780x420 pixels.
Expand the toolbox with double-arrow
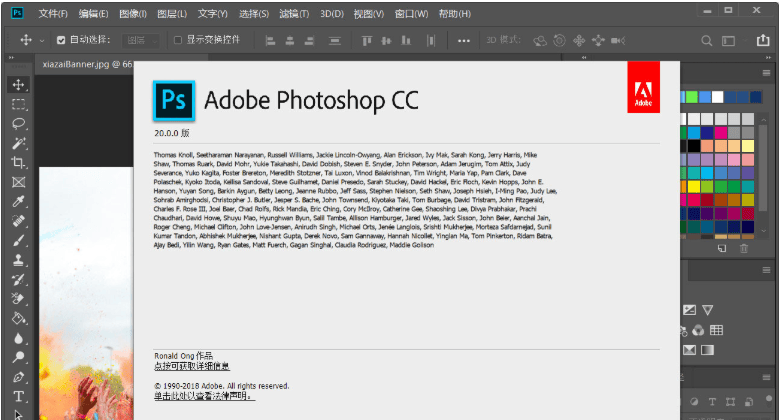pos(11,58)
